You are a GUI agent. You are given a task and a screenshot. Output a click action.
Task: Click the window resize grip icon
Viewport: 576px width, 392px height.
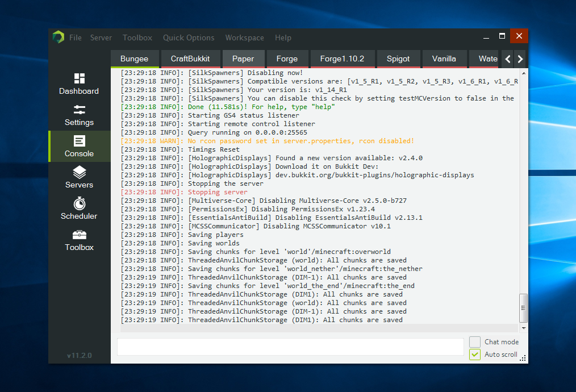coord(523,358)
